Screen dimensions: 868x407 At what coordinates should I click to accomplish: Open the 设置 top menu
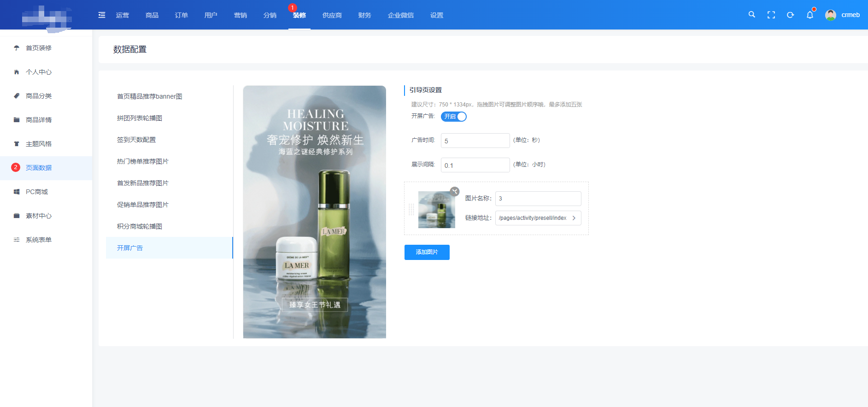[x=437, y=15]
